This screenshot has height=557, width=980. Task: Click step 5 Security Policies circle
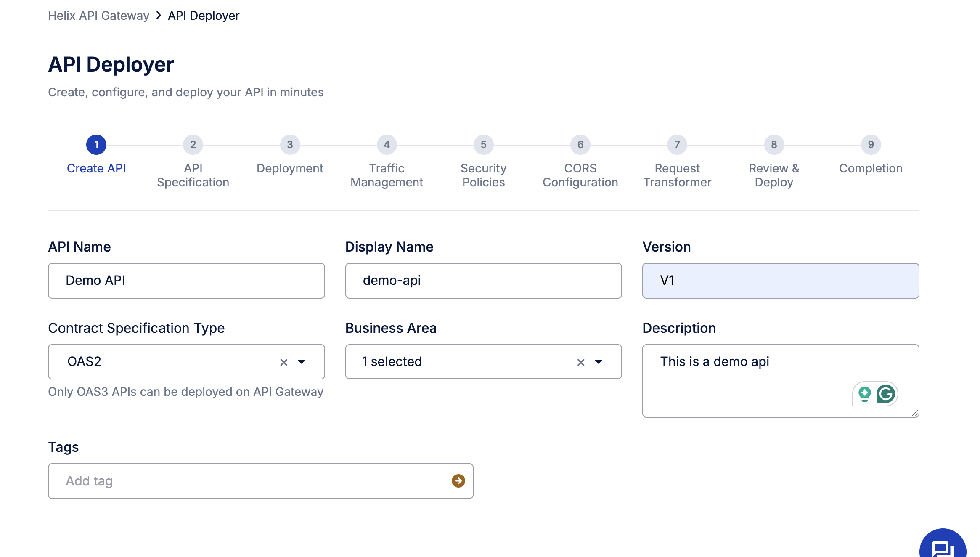(483, 144)
